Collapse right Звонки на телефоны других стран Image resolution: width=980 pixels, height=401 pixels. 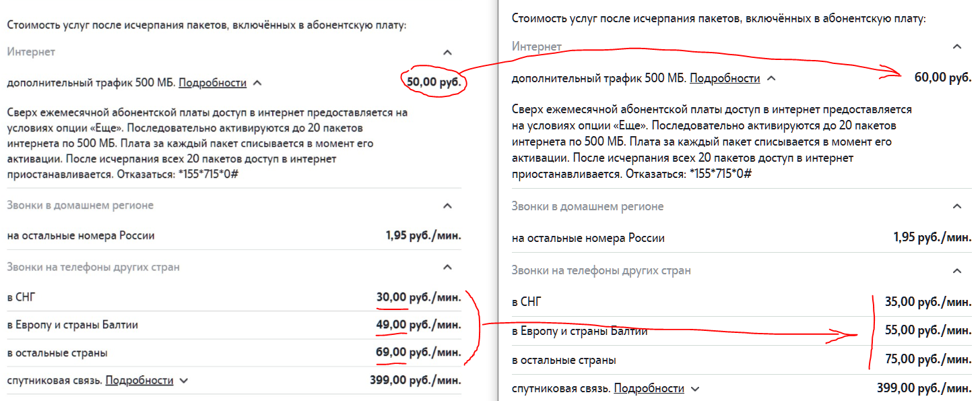tap(958, 271)
